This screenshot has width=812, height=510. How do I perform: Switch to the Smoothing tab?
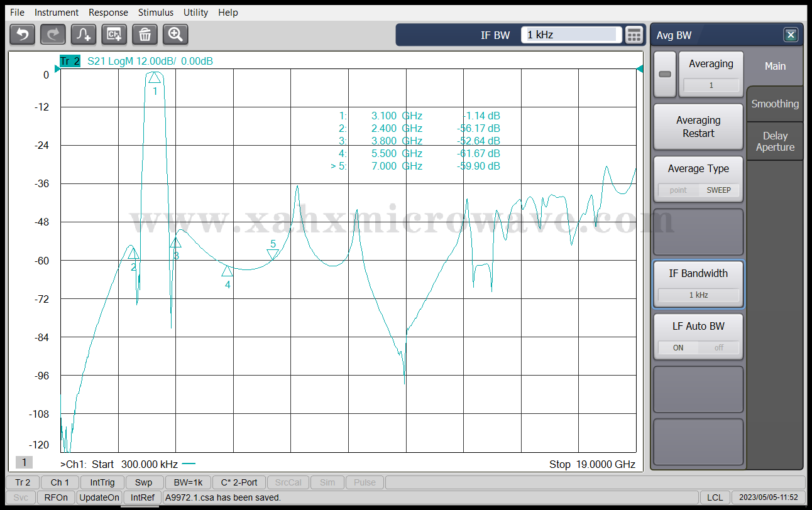775,104
